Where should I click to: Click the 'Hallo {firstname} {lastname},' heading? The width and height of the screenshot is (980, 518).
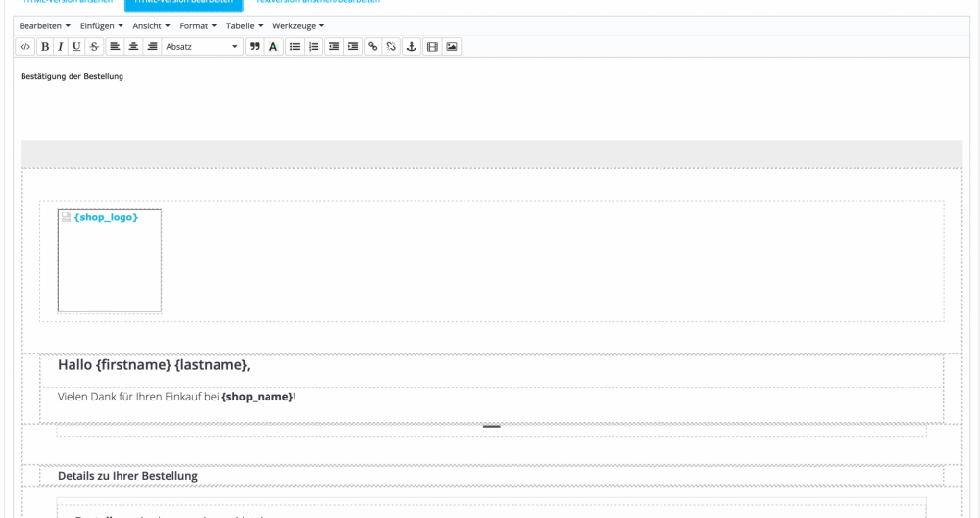155,365
